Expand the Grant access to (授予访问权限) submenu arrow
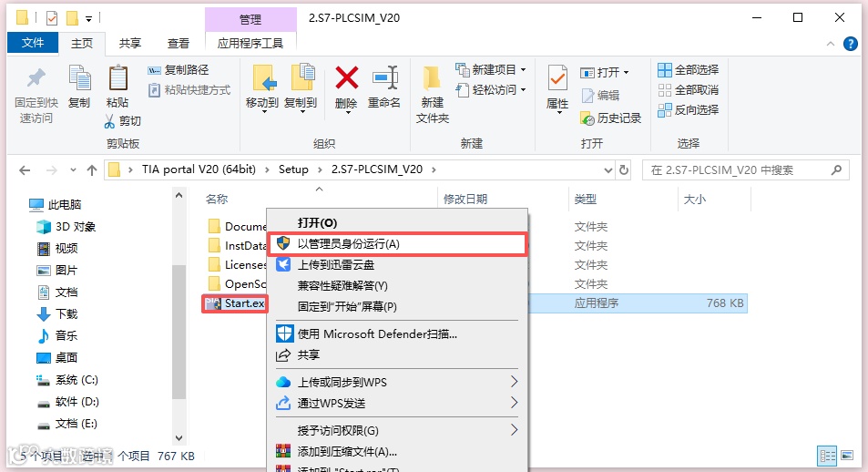Screen dimensions: 868x472 click(x=514, y=430)
